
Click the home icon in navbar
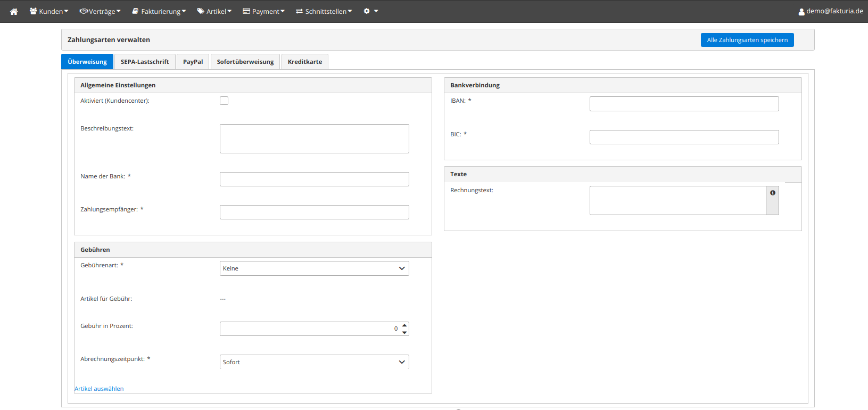tap(14, 11)
